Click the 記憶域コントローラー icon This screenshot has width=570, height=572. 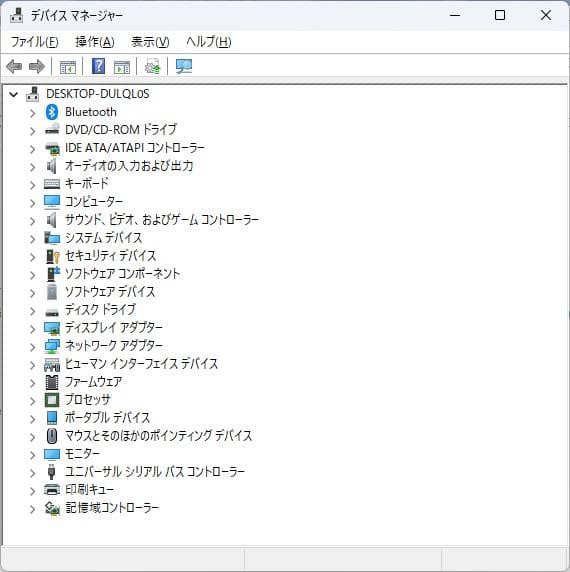pyautogui.click(x=52, y=508)
